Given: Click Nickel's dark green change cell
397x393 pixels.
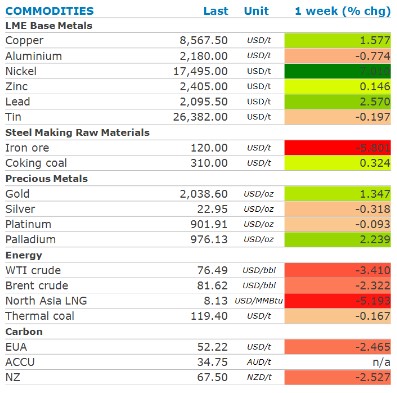Looking at the screenshot, I should click(x=337, y=71).
